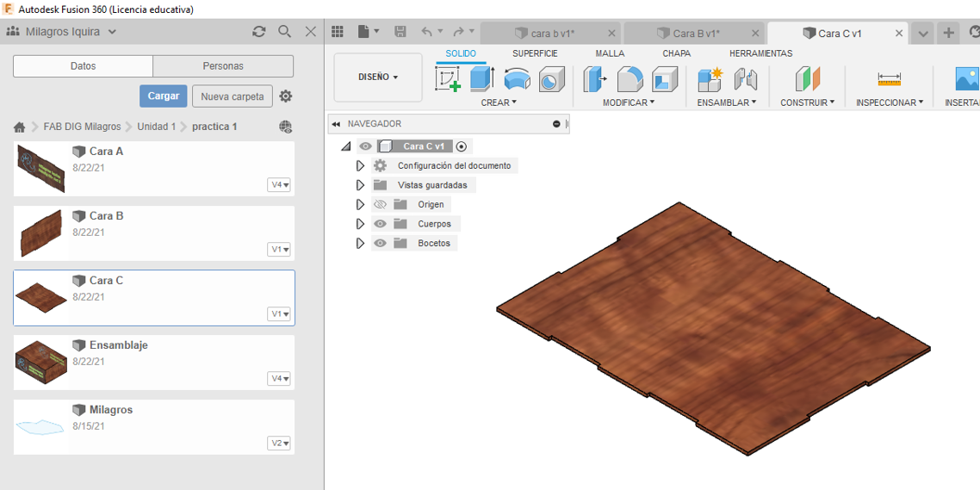
Task: Open version dropdown V4 for Cara A
Action: [x=280, y=185]
